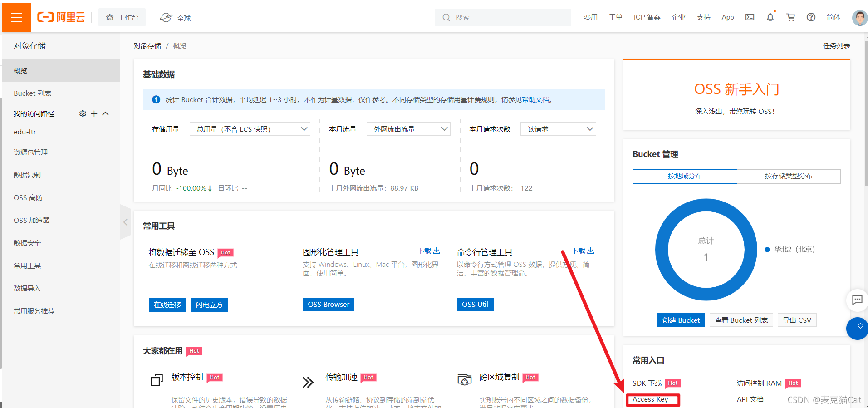The width and height of the screenshot is (868, 408).
Task: Collapse the sidebar with the arrow handle
Action: 125,222
